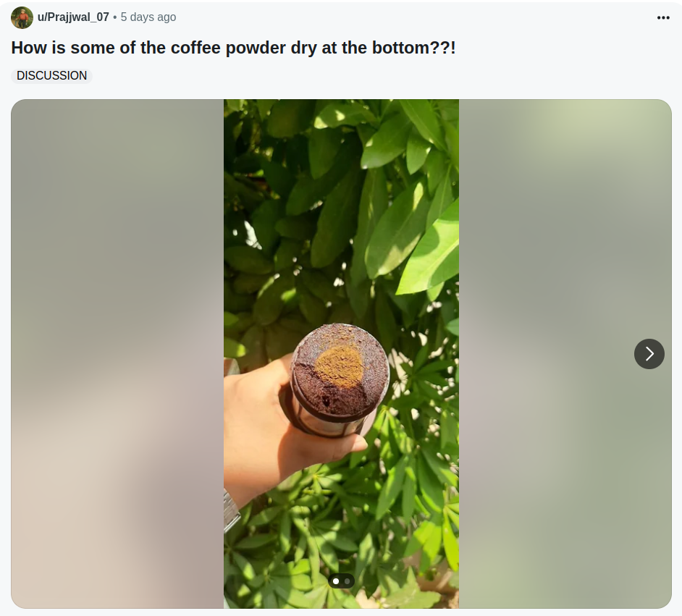Click the pagination pill holding both dots
This screenshot has height=616, width=682.
(342, 581)
